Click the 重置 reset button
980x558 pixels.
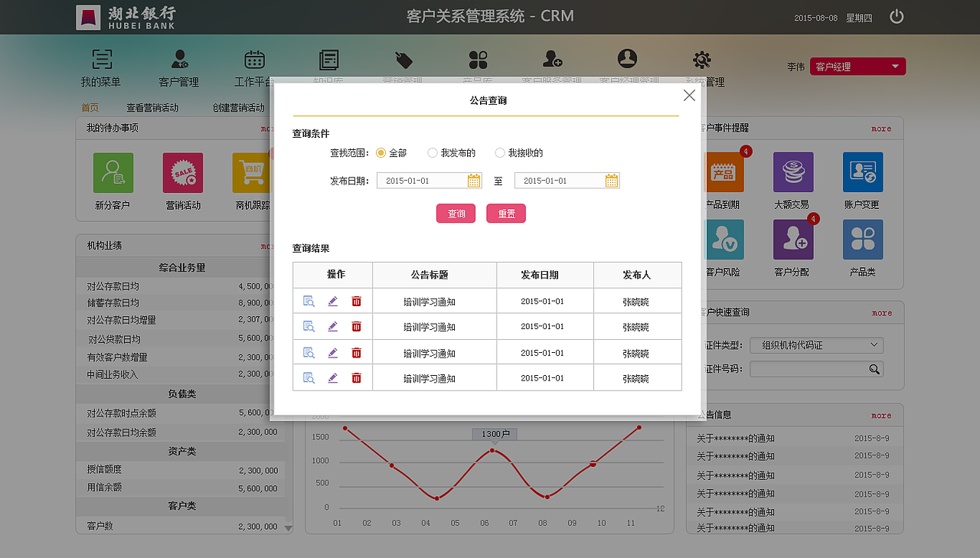(x=505, y=214)
